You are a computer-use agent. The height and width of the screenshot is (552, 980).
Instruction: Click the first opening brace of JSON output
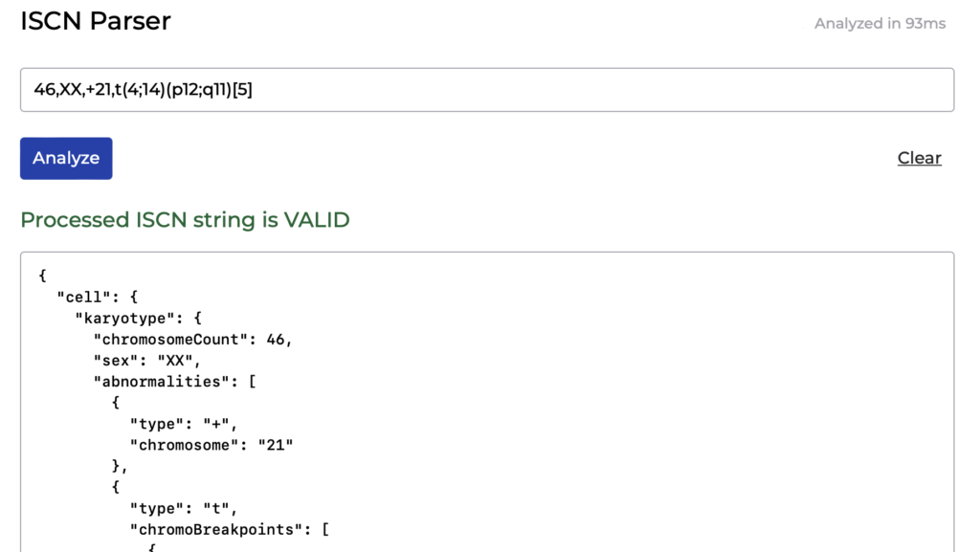pos(42,276)
